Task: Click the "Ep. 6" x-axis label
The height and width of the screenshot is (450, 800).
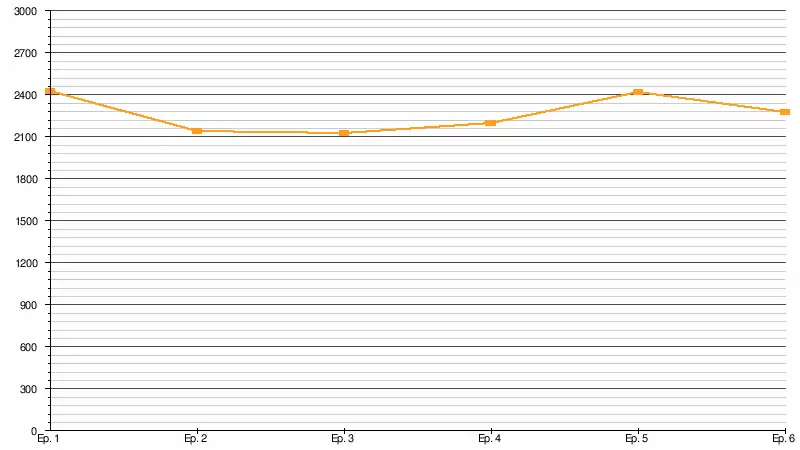Action: click(x=783, y=439)
